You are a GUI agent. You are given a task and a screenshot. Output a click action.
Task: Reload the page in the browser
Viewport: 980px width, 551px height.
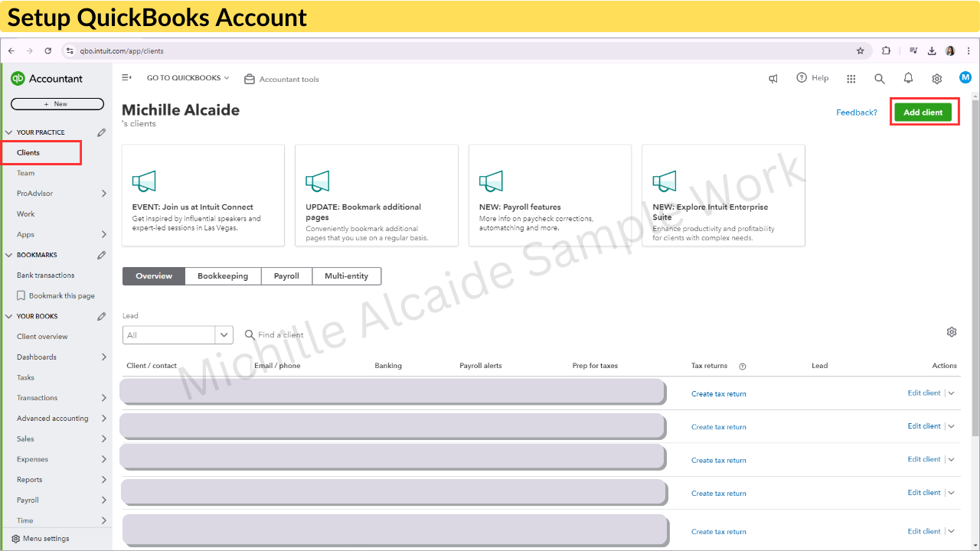pyautogui.click(x=48, y=51)
